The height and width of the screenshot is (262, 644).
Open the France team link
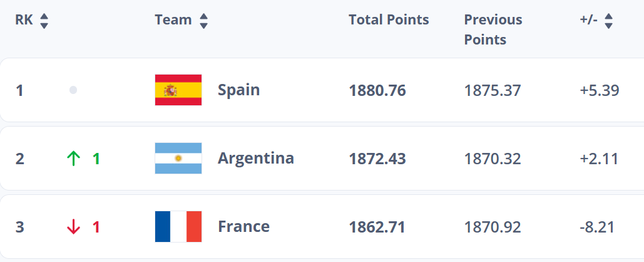(243, 227)
